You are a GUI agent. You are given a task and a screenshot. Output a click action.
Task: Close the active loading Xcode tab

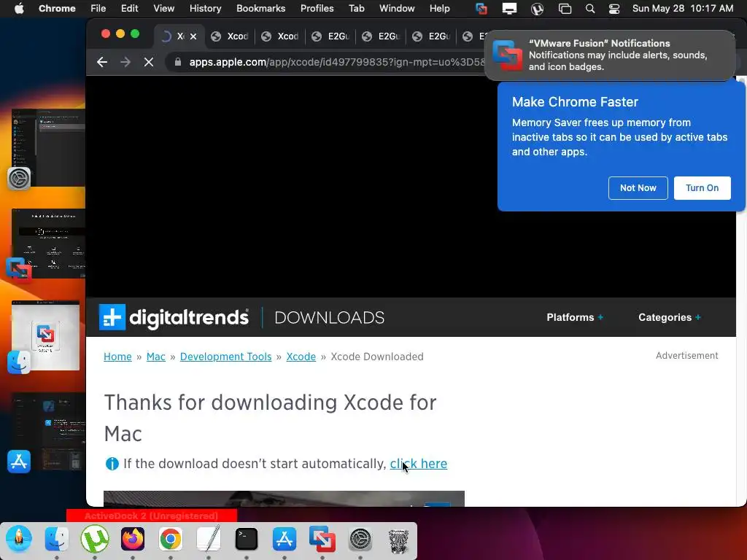pos(193,36)
